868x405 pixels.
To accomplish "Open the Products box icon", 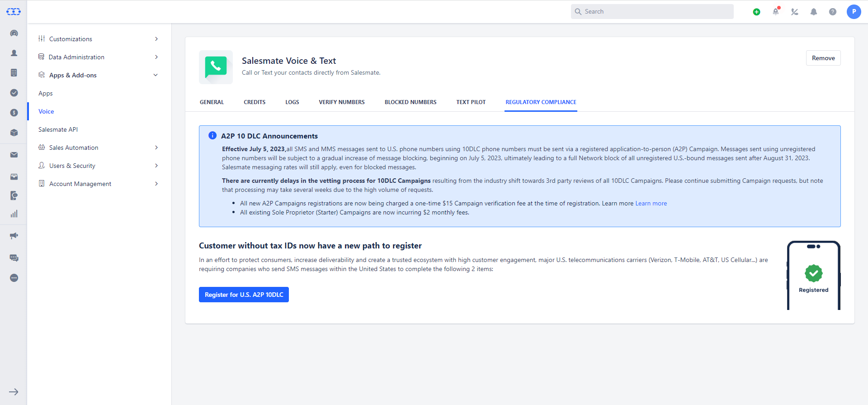I will (x=14, y=133).
